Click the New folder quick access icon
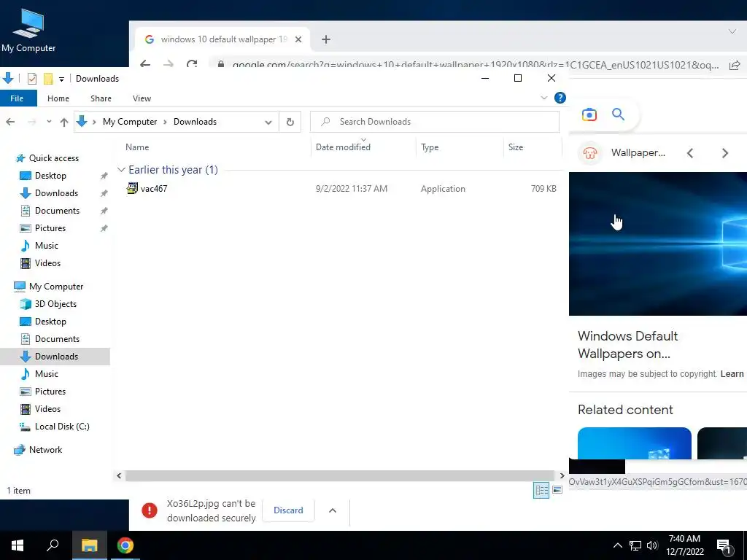 point(48,79)
